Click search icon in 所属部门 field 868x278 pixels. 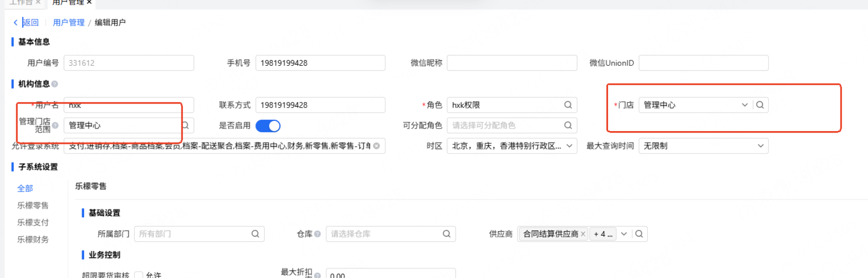tap(255, 234)
